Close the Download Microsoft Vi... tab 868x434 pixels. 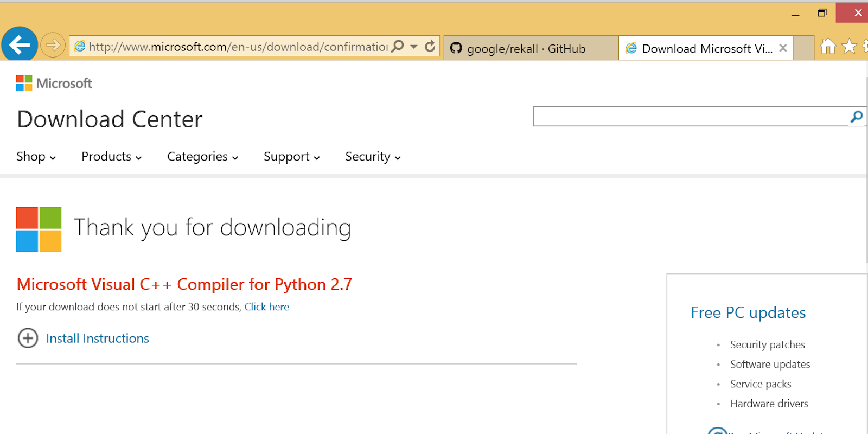pyautogui.click(x=783, y=48)
